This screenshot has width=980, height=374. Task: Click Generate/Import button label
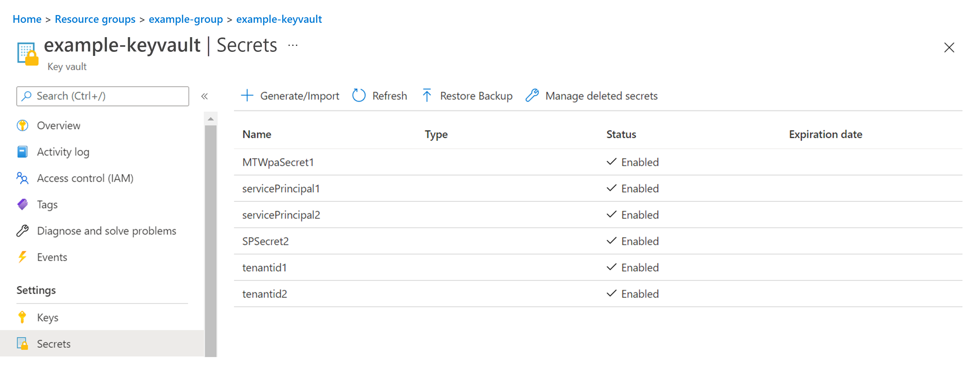(299, 96)
